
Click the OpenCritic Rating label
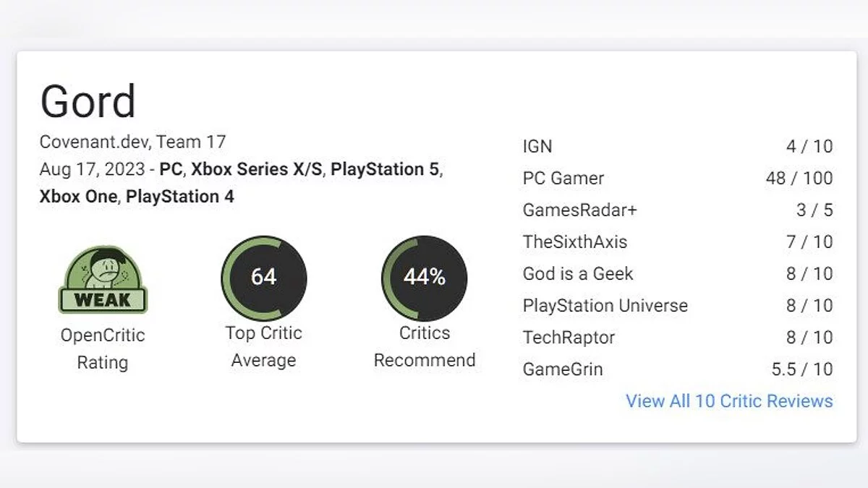coord(102,348)
